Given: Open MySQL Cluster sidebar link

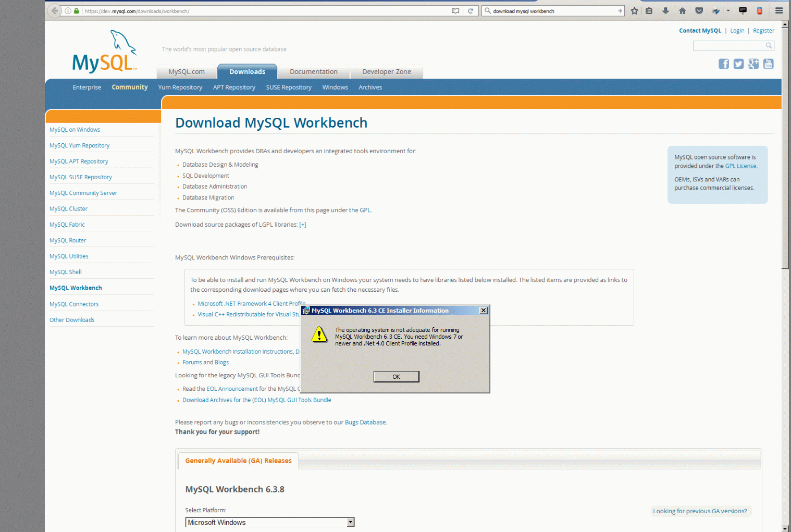Looking at the screenshot, I should click(68, 209).
